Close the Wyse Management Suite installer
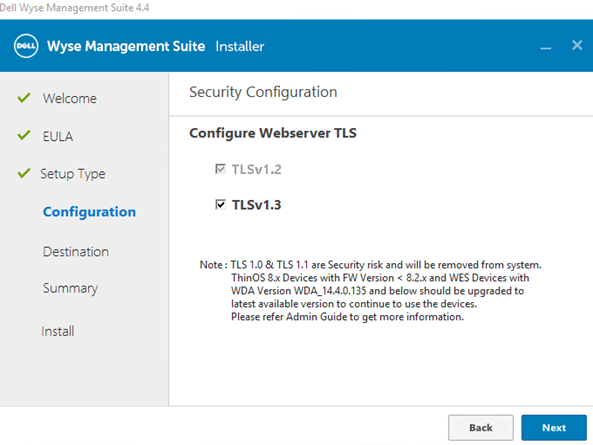The image size is (593, 445). click(x=577, y=45)
